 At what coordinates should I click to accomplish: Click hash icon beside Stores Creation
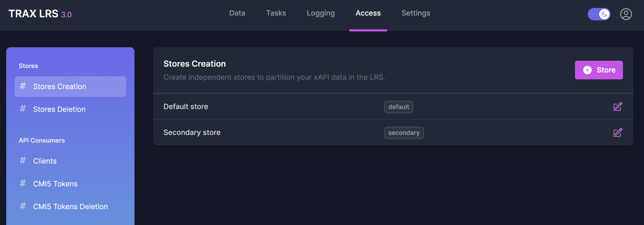[23, 86]
